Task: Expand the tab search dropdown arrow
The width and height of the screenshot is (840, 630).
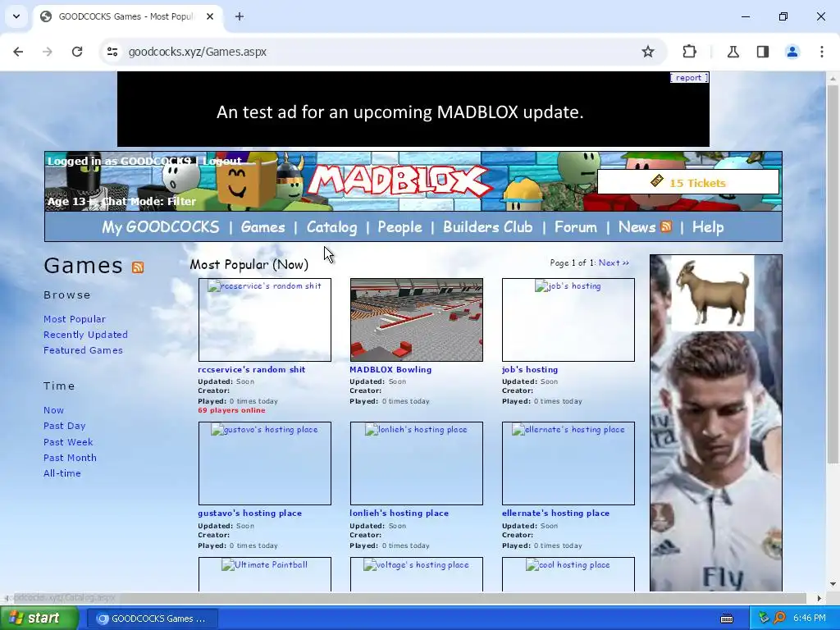Action: click(16, 16)
